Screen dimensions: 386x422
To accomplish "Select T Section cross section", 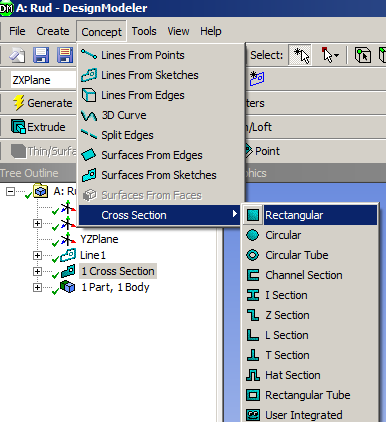I will click(x=310, y=355).
